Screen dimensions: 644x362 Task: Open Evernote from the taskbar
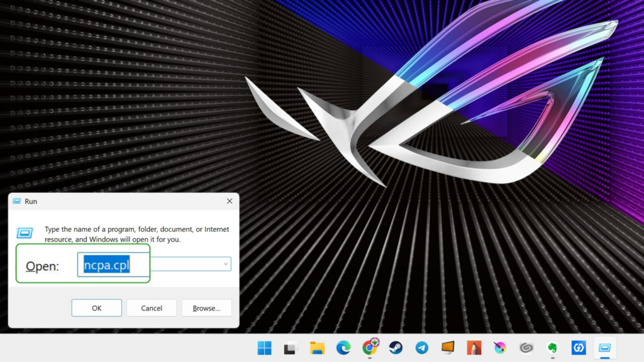[x=553, y=348]
